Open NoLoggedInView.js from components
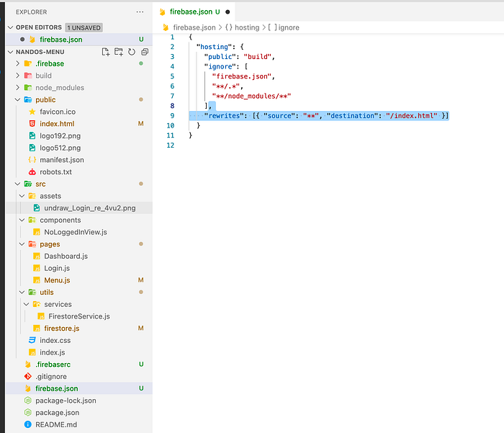The width and height of the screenshot is (504, 433). (79, 232)
